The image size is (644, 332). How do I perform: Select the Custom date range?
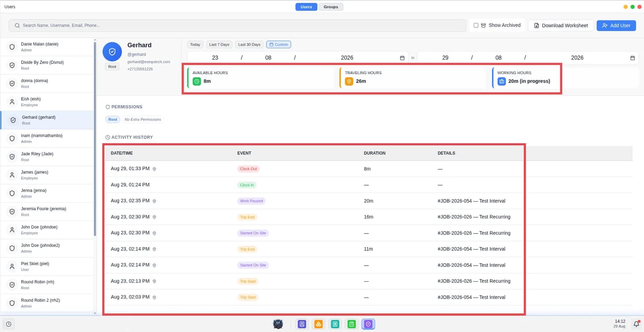tap(279, 45)
